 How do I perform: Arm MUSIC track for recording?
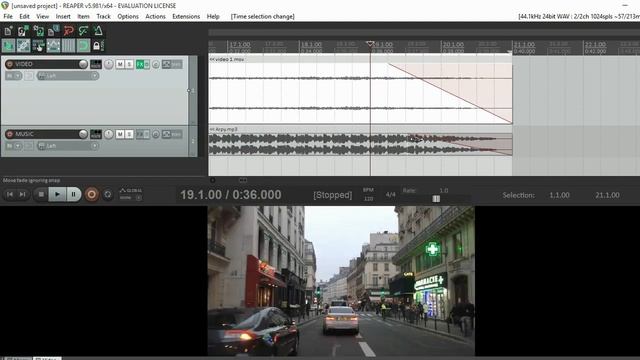coord(9,134)
